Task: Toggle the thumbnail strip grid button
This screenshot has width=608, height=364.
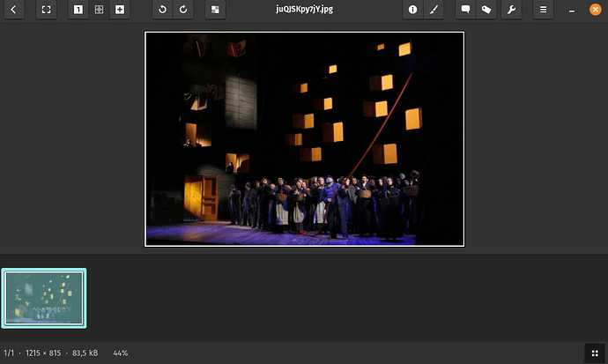Action: tap(595, 353)
